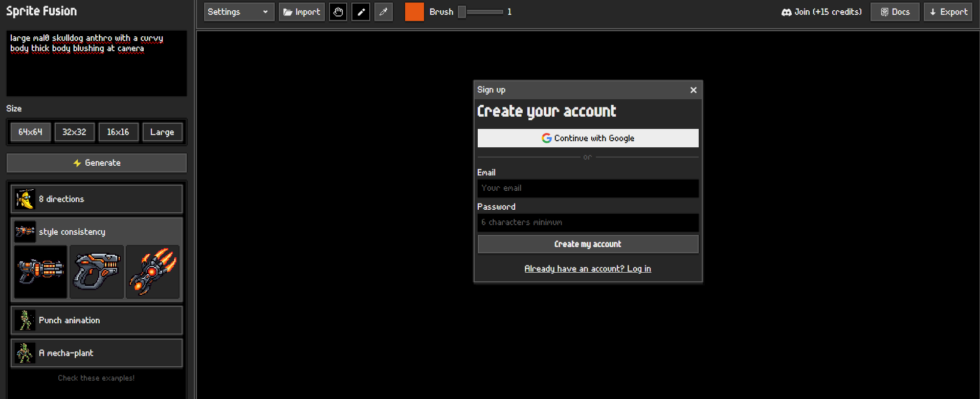This screenshot has width=980, height=399.
Task: Select the flaming claw weapon thumbnail
Action: click(x=153, y=272)
